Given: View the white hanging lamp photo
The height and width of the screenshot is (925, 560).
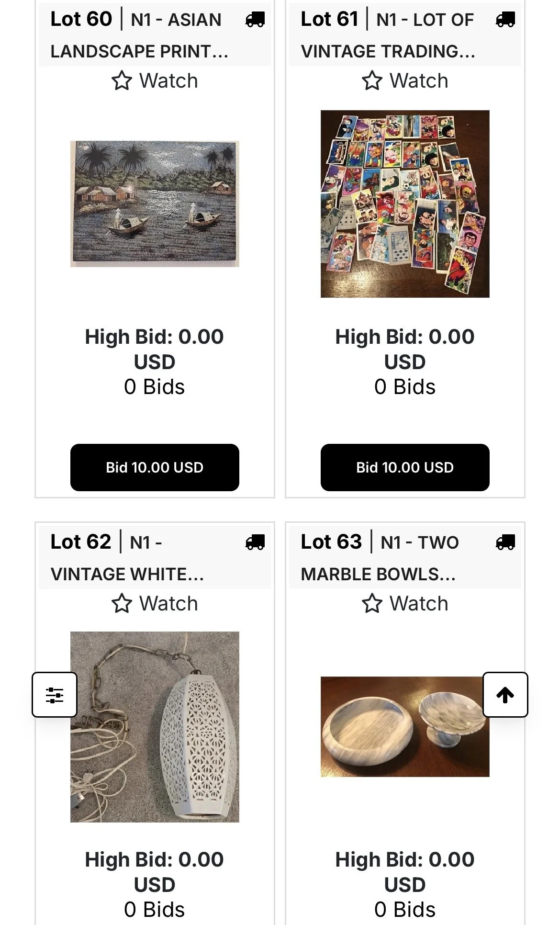Looking at the screenshot, I should 155,727.
